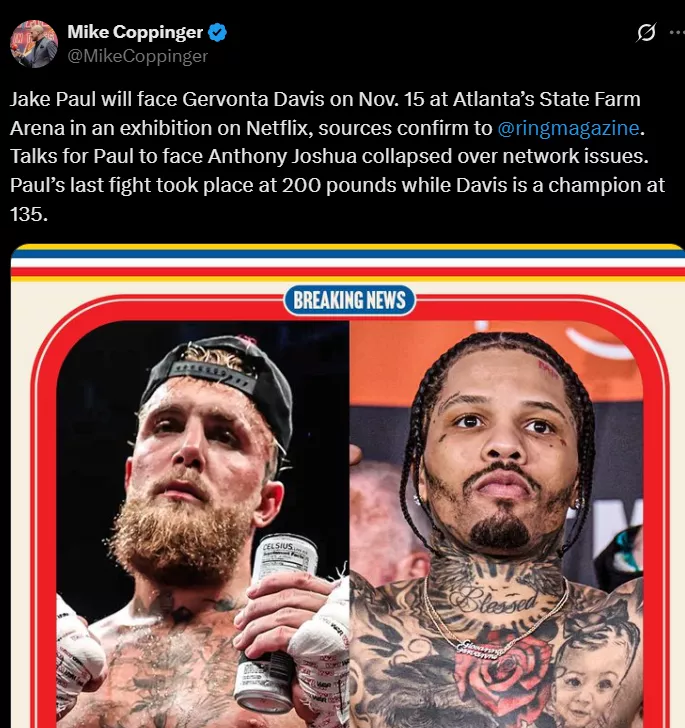The width and height of the screenshot is (685, 728).
Task: Click the red rose chest tattoo
Action: coord(504,675)
